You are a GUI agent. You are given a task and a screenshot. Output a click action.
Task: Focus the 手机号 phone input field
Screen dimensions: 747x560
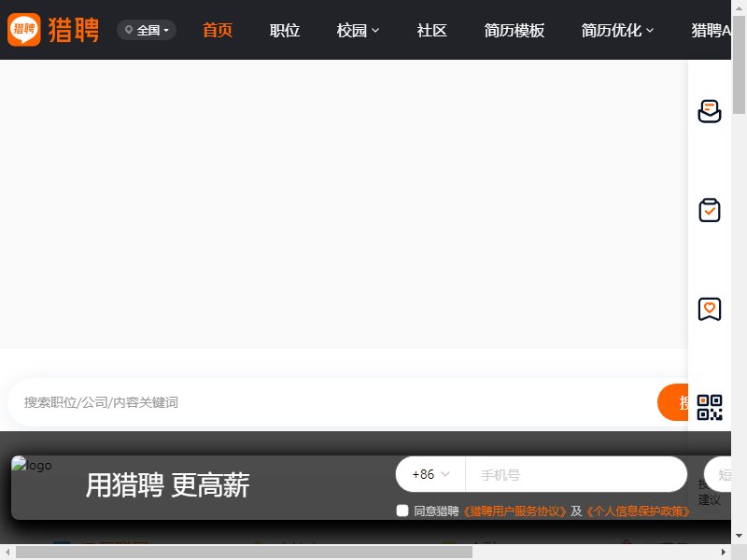click(x=576, y=474)
